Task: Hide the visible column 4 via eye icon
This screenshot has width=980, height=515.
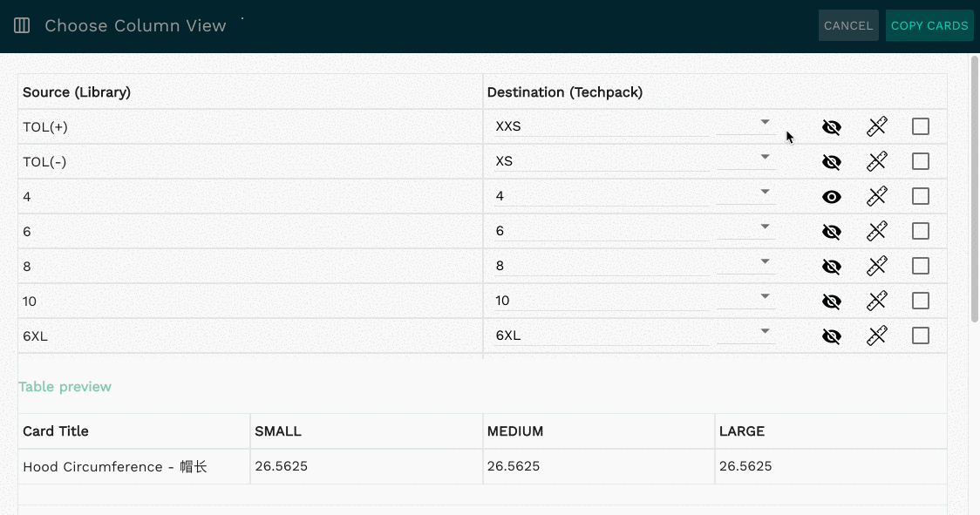Action: coord(831,197)
